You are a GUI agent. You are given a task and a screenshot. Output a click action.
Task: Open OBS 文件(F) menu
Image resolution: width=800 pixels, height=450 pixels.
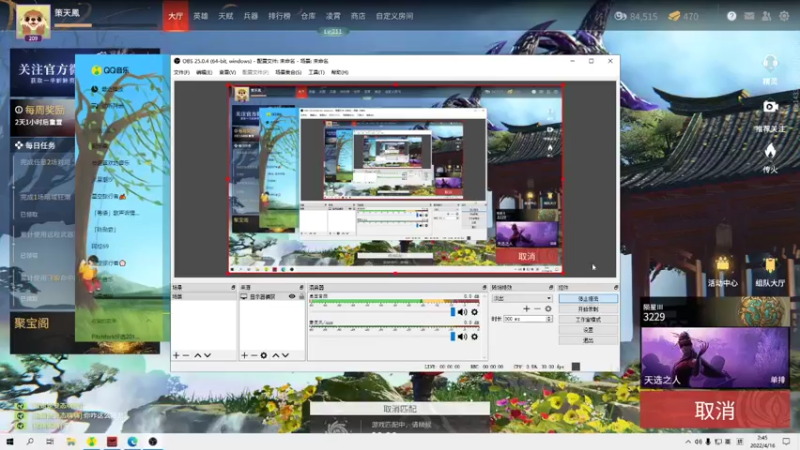[181, 72]
